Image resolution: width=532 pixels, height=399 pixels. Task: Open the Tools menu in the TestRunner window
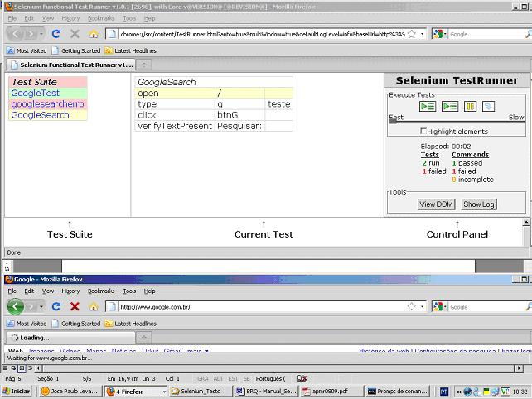[x=129, y=18]
